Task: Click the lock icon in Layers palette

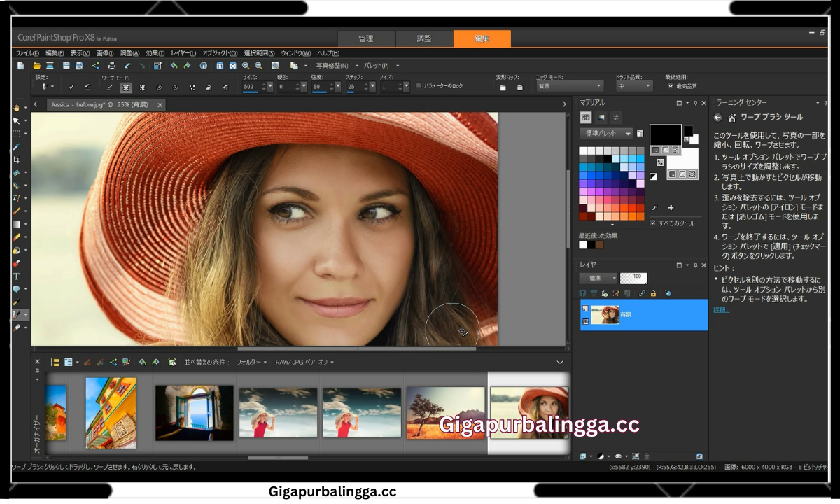Action: point(653,293)
